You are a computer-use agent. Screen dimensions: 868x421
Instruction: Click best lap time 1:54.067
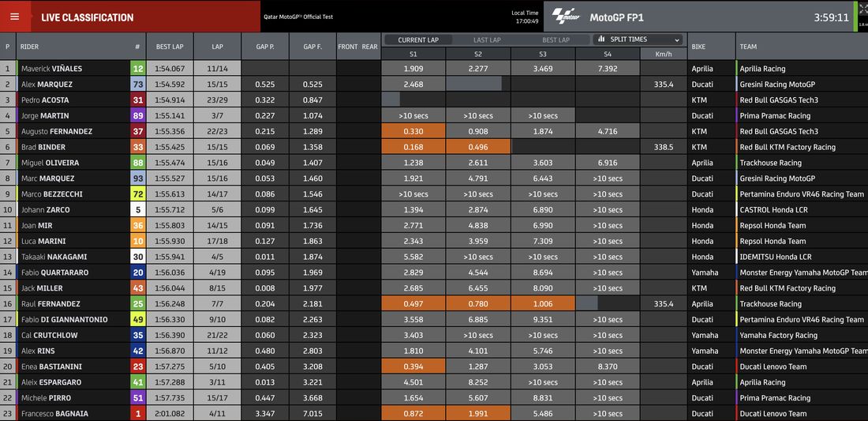(170, 69)
